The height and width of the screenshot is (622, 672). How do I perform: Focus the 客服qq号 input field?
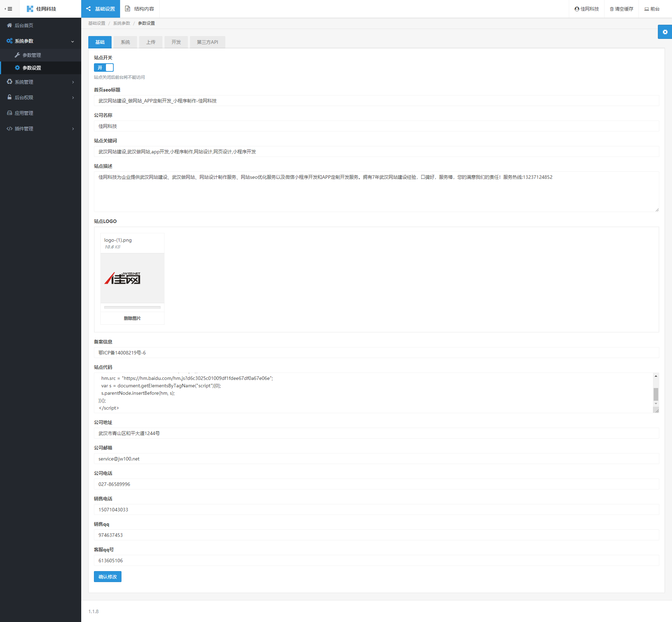pyautogui.click(x=376, y=561)
